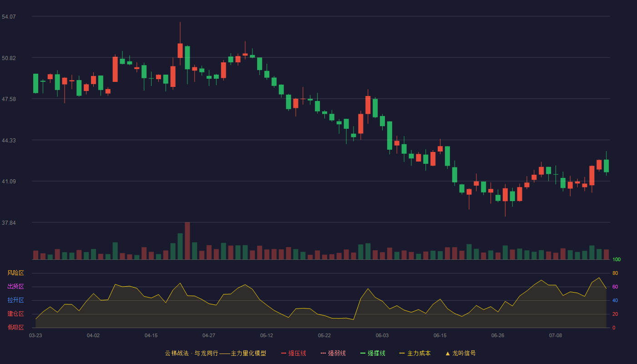Toggle the 主力成本 legend item
This screenshot has height=364, width=637.
pos(415,353)
